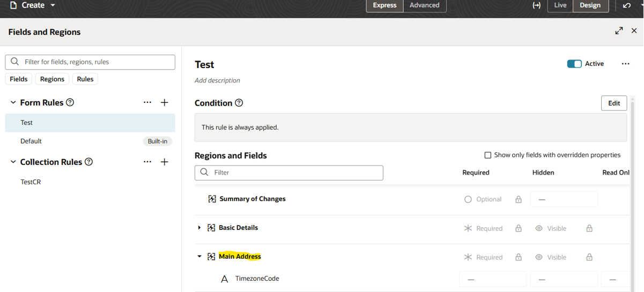Collapse the Form Rules section
The width and height of the screenshot is (644, 292).
pos(13,102)
